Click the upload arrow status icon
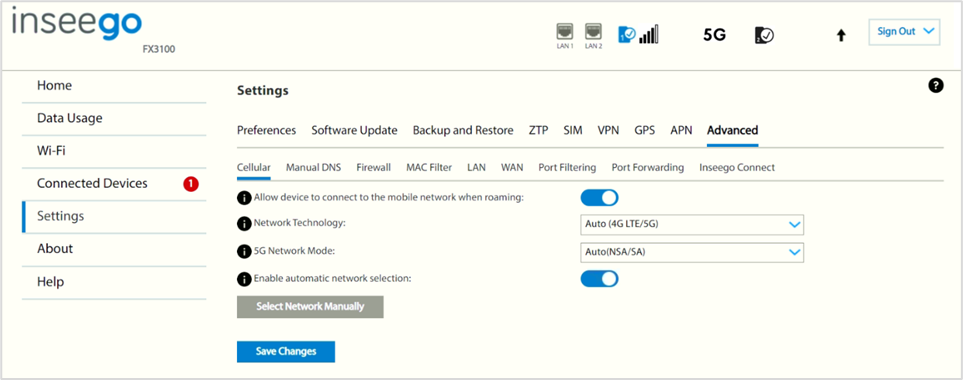963x380 pixels. (841, 36)
